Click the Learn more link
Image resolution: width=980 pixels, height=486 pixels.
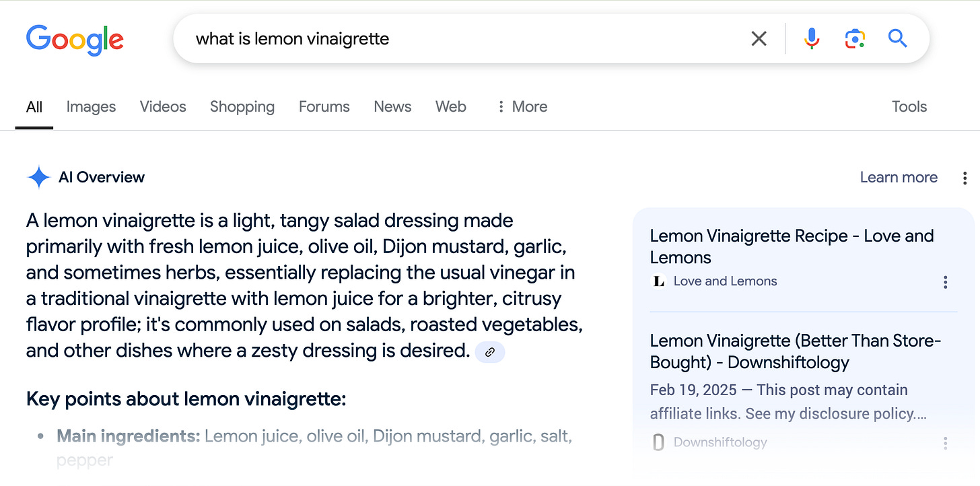[x=899, y=177]
